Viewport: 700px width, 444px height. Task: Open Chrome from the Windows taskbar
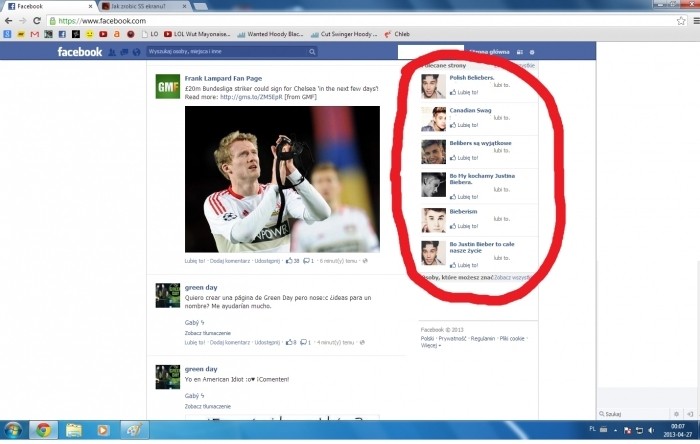(43, 430)
